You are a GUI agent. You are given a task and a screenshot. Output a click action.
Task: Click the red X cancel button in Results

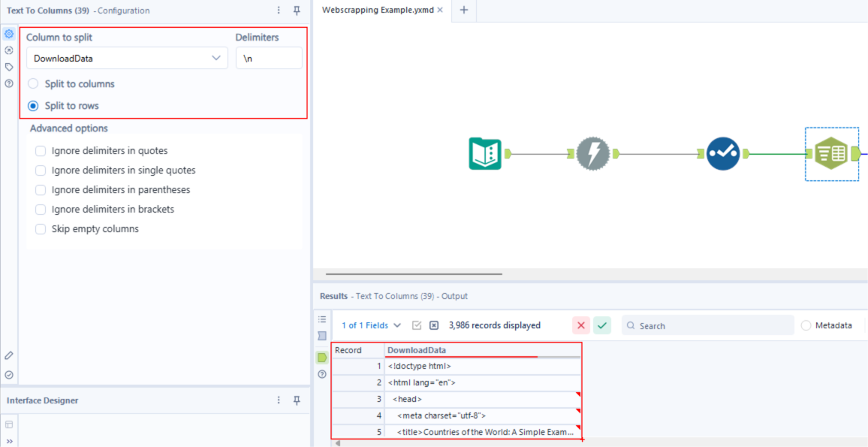(580, 325)
